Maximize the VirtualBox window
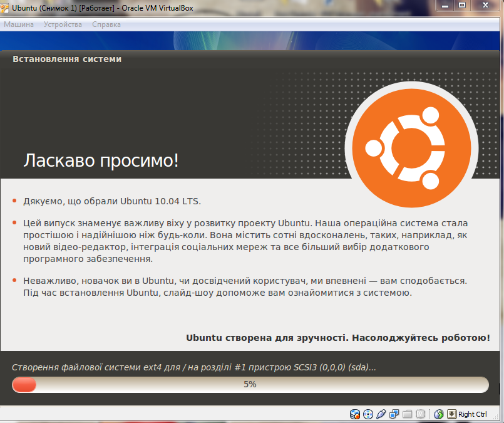 click(462, 6)
